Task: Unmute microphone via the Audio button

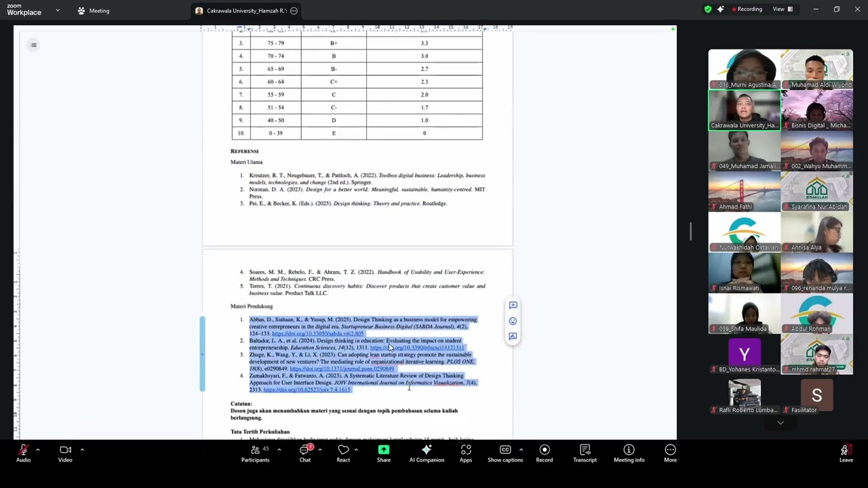Action: pos(23,453)
